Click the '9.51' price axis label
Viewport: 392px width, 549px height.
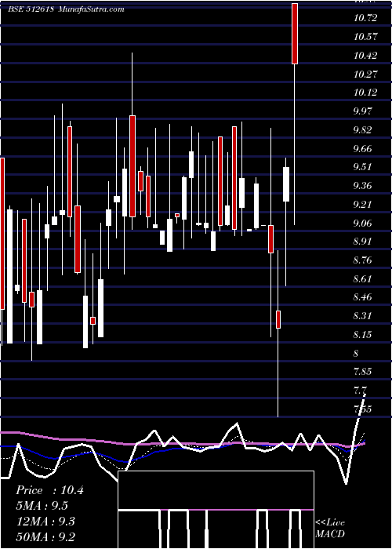coord(363,167)
